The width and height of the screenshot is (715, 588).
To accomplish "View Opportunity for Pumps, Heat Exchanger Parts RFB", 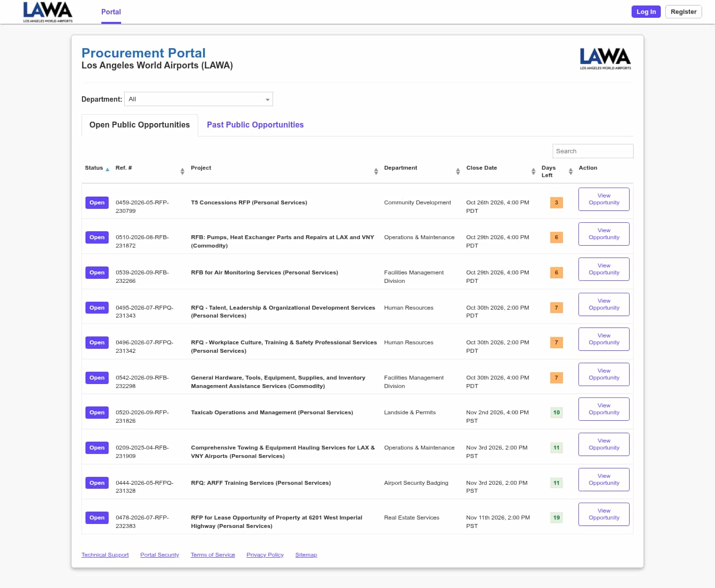I will point(604,234).
